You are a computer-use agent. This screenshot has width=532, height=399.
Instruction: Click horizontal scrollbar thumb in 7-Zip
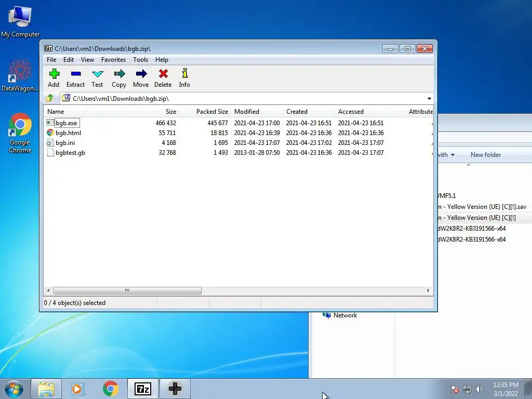pyautogui.click(x=127, y=290)
